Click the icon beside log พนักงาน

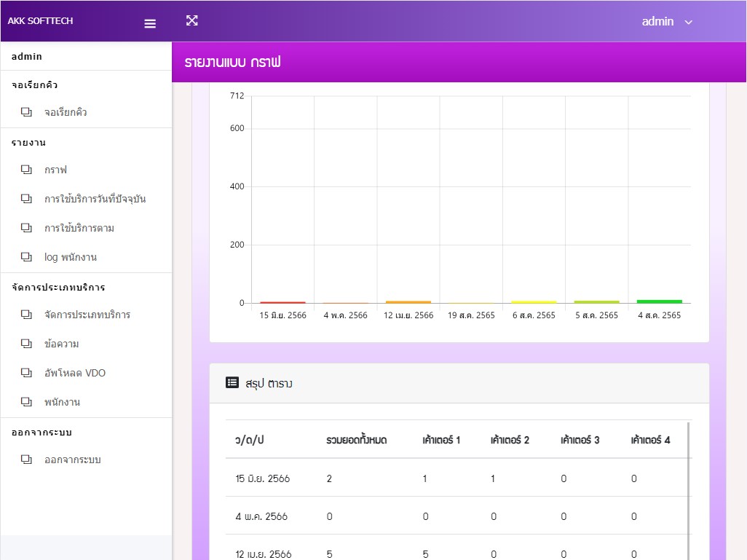point(27,257)
